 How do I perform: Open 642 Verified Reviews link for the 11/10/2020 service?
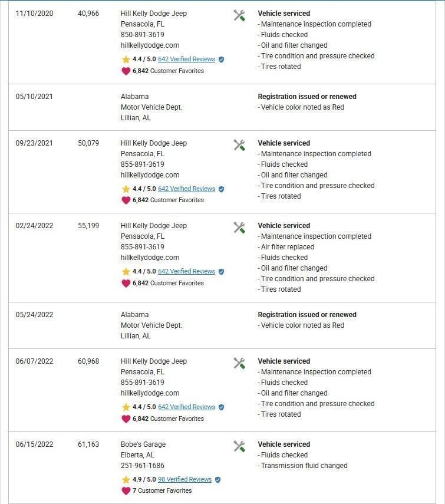pyautogui.click(x=186, y=60)
